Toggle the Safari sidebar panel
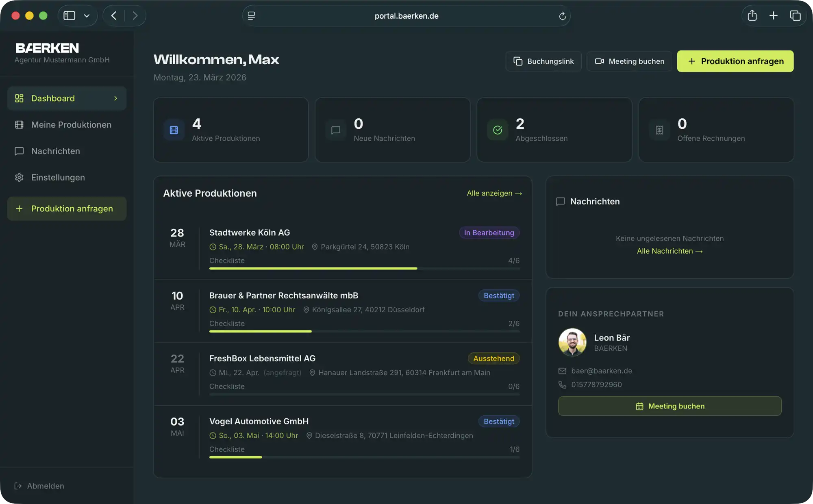The width and height of the screenshot is (813, 504). point(70,16)
